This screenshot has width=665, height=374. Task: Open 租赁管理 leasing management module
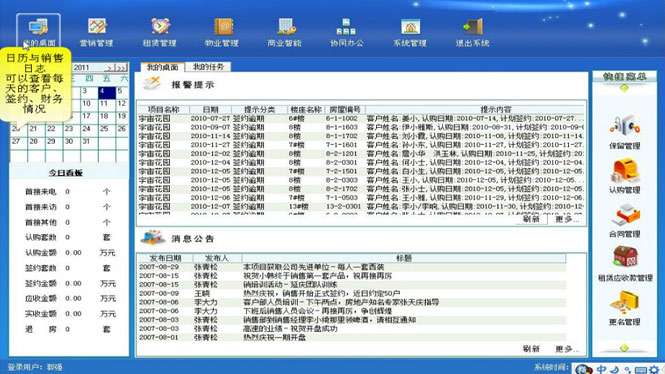tap(159, 32)
